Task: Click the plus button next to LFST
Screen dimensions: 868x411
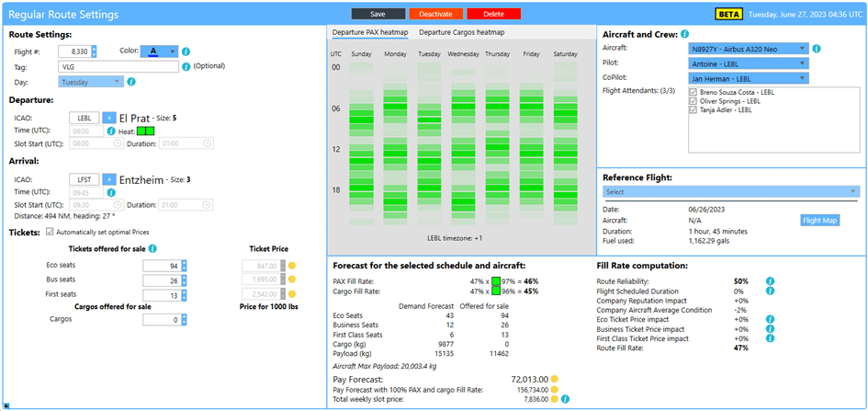Action: (x=108, y=179)
